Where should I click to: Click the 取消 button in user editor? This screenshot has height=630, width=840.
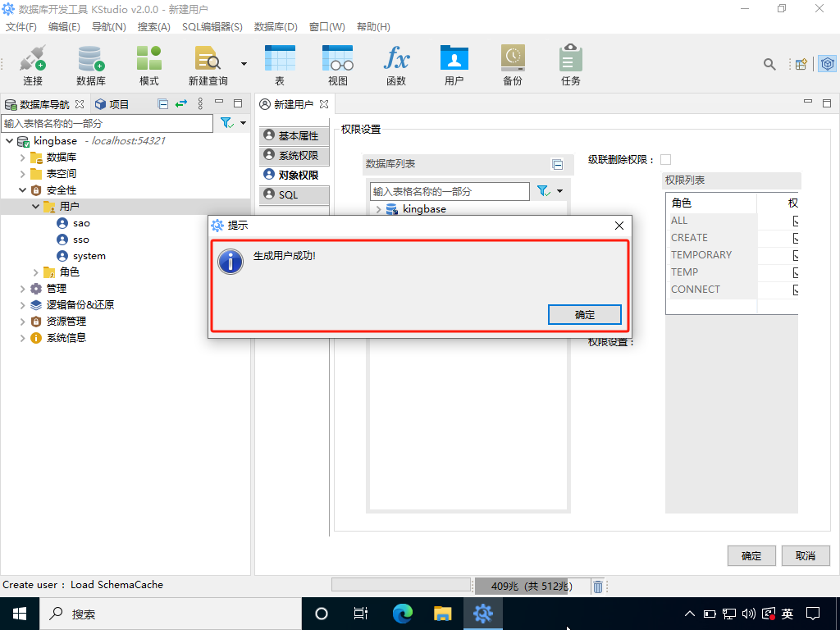coord(805,555)
